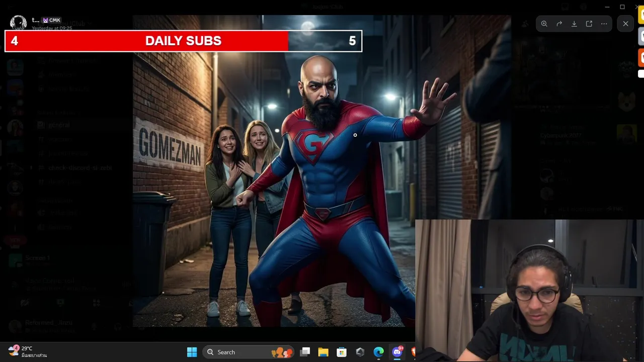Open Microsoft Edge from the taskbar

coord(378,352)
